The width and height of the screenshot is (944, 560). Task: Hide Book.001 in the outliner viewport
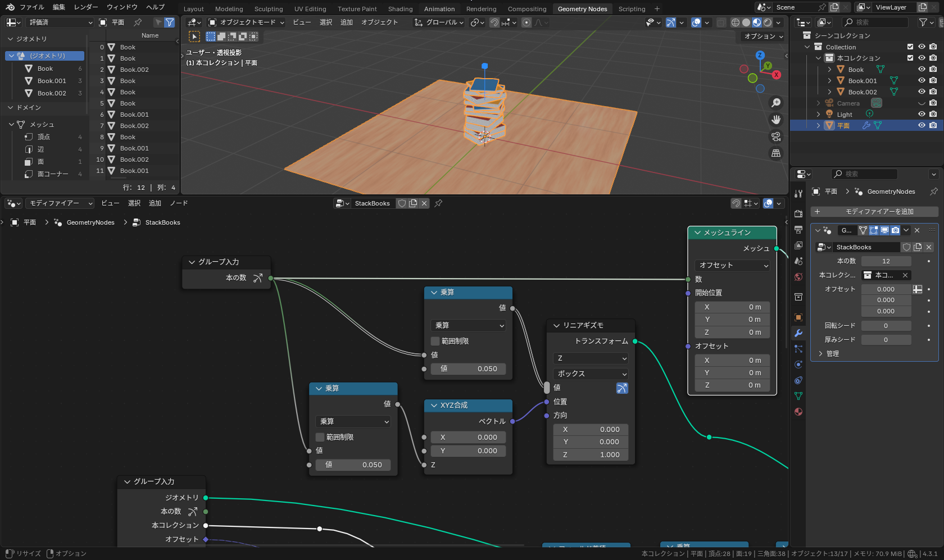tap(922, 80)
